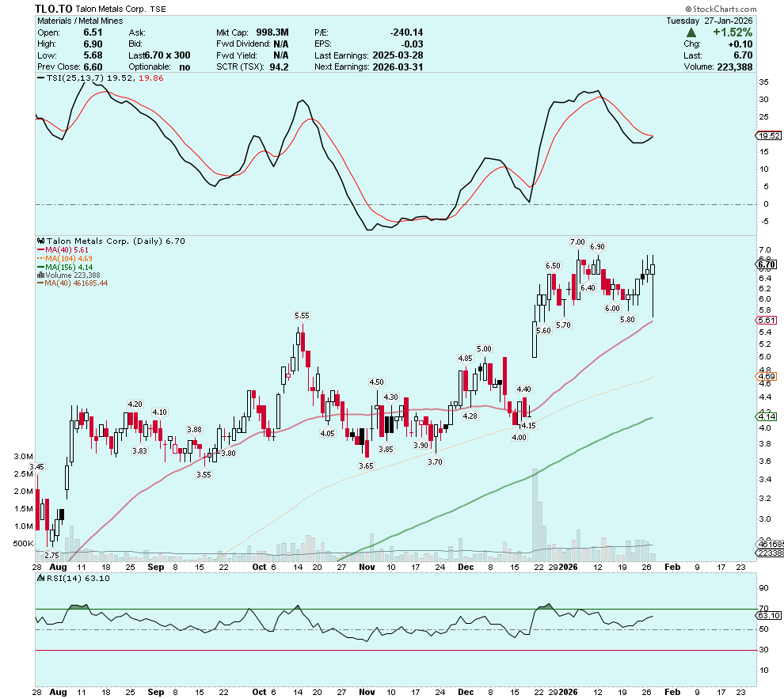Click the 5.70 price label

(x=564, y=325)
